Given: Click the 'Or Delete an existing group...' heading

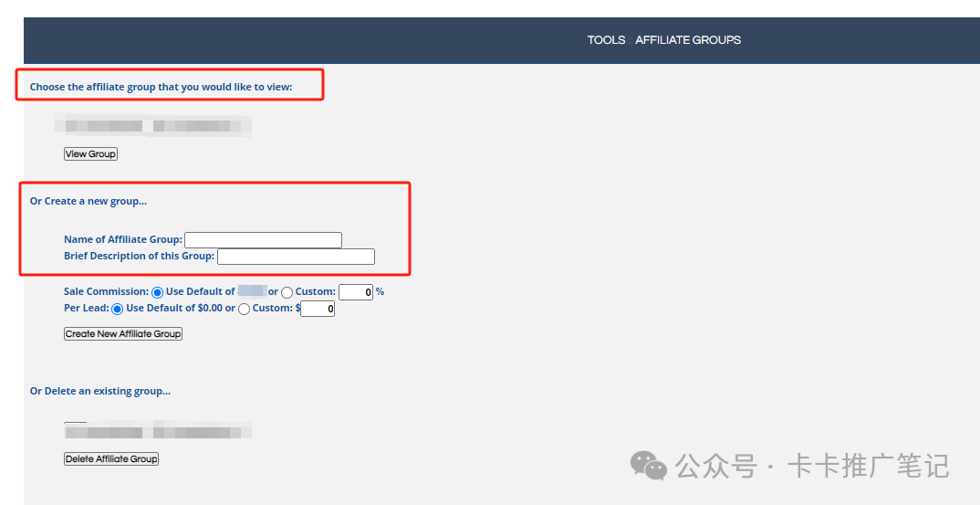Looking at the screenshot, I should [x=99, y=391].
